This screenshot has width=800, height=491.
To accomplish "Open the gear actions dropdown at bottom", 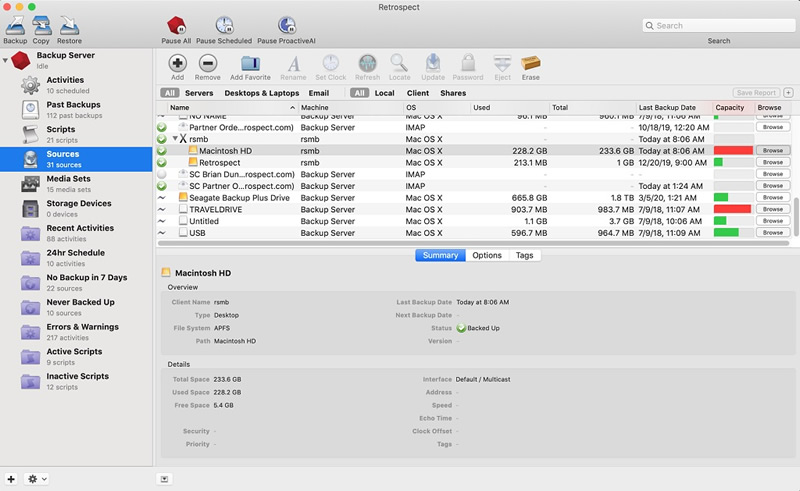I will (37, 479).
